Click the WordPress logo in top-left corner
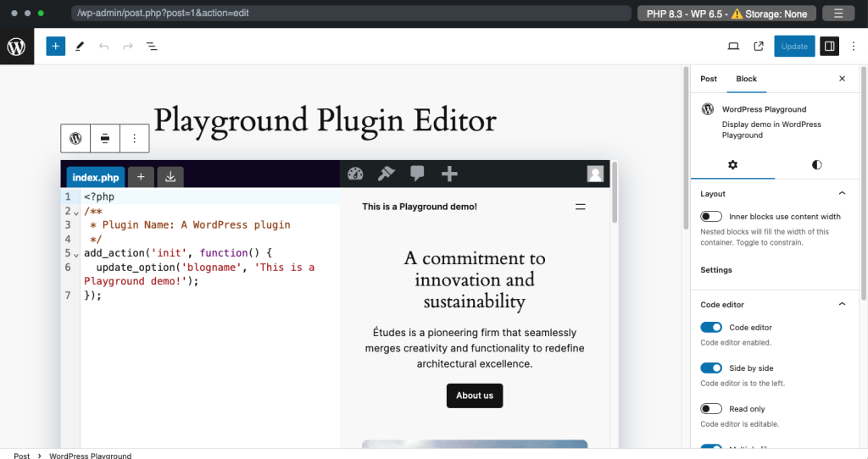This screenshot has width=868, height=459. [17, 47]
